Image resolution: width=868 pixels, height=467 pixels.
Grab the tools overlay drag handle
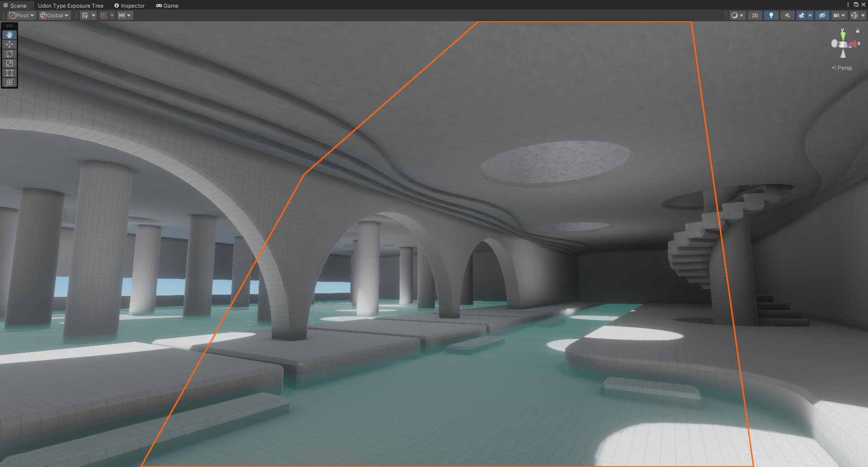coord(9,26)
